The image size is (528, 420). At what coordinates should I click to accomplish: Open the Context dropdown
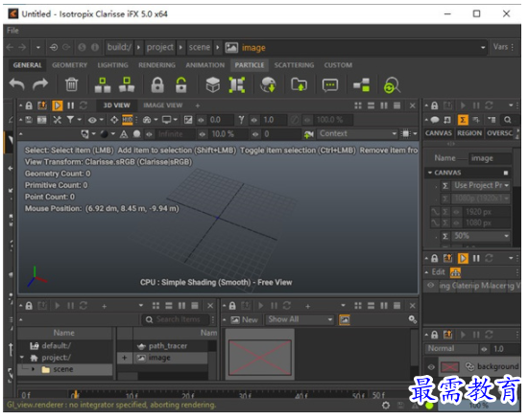point(357,134)
